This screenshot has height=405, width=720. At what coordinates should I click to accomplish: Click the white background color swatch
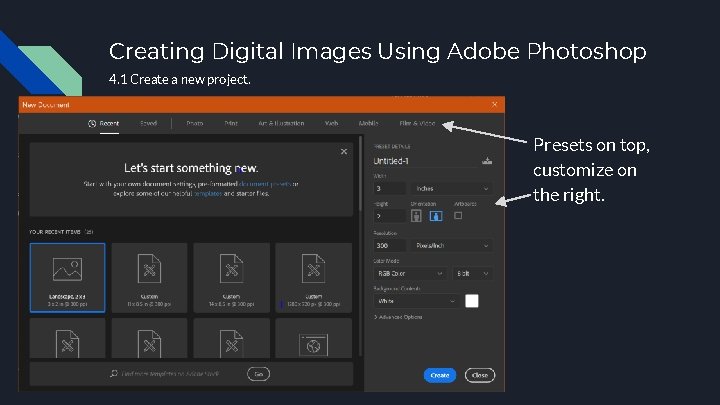pos(472,301)
